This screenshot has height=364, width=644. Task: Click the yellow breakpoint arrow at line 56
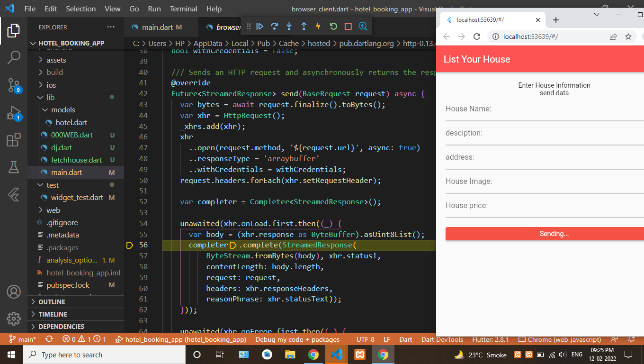coord(130,245)
